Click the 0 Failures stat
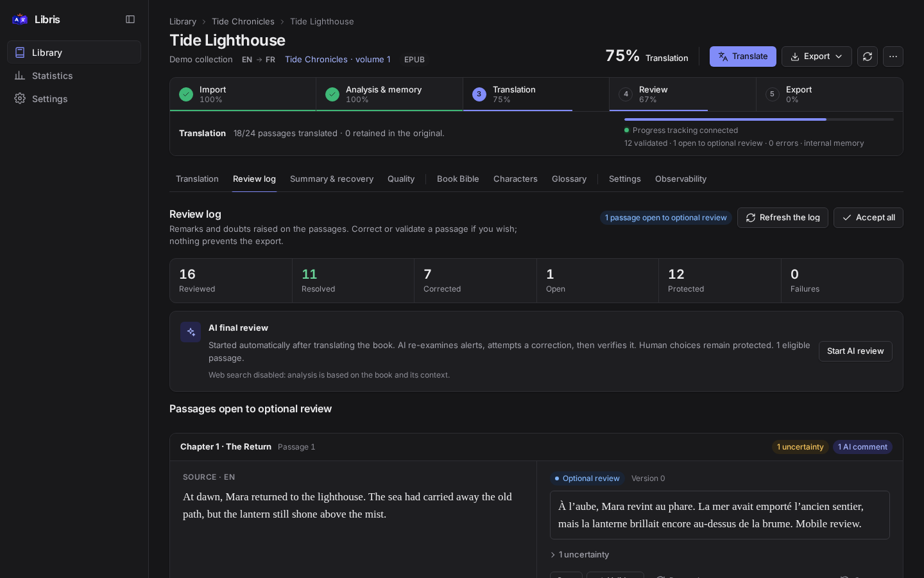The width and height of the screenshot is (924, 578). tap(842, 281)
